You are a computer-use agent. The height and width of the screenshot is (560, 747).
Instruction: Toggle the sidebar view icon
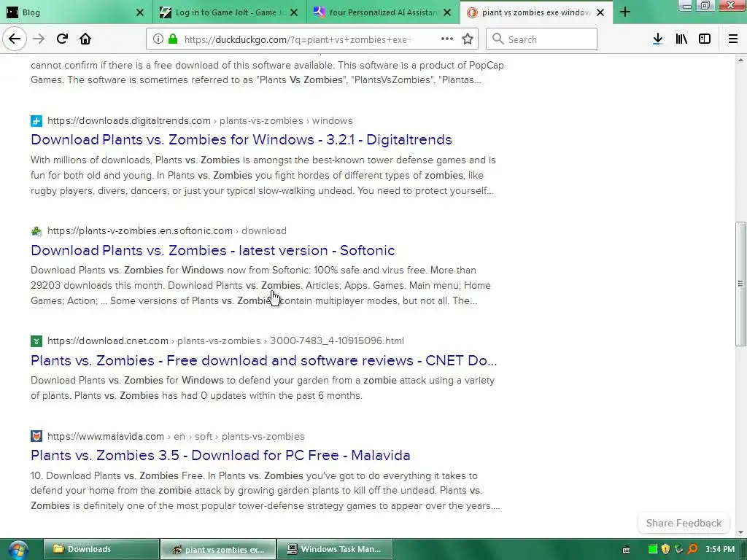point(705,39)
